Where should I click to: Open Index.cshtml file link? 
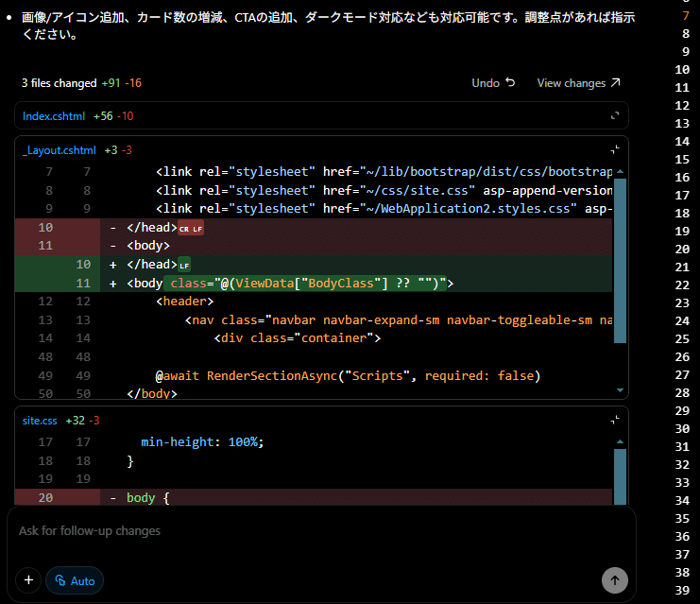(54, 116)
